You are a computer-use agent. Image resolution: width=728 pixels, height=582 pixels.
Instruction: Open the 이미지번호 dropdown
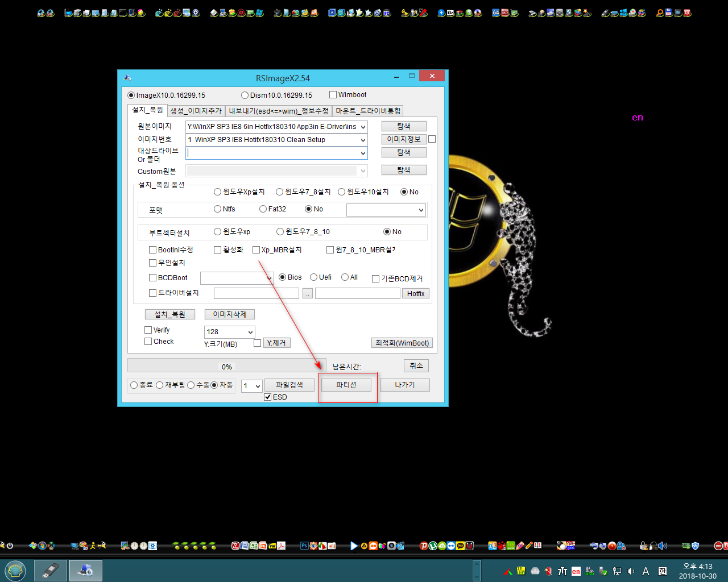click(362, 140)
